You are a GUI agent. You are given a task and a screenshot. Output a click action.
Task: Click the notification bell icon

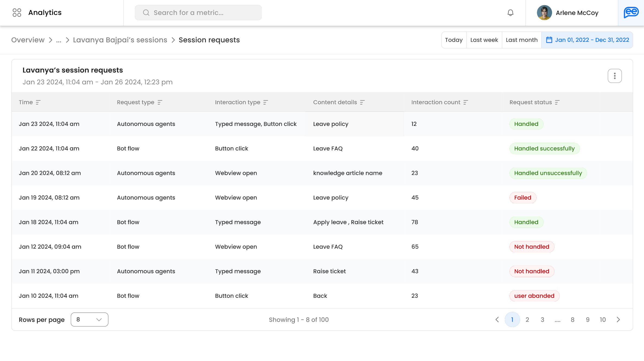pyautogui.click(x=510, y=13)
